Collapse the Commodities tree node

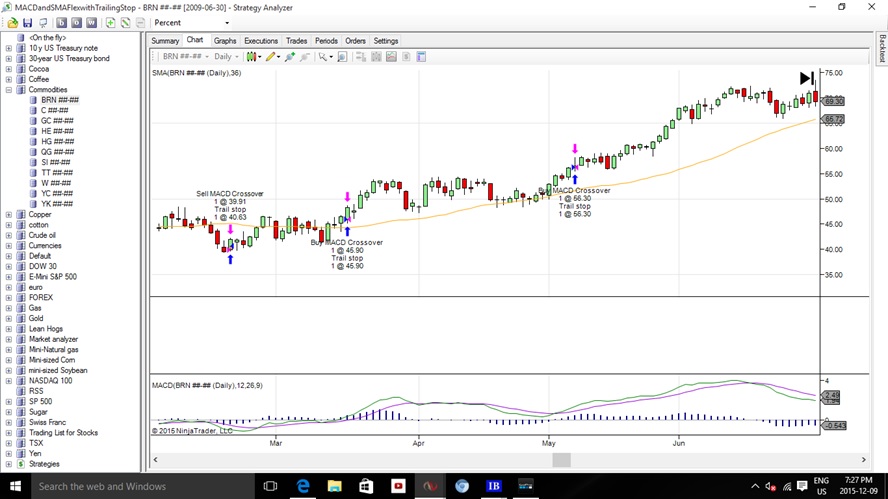(x=8, y=90)
